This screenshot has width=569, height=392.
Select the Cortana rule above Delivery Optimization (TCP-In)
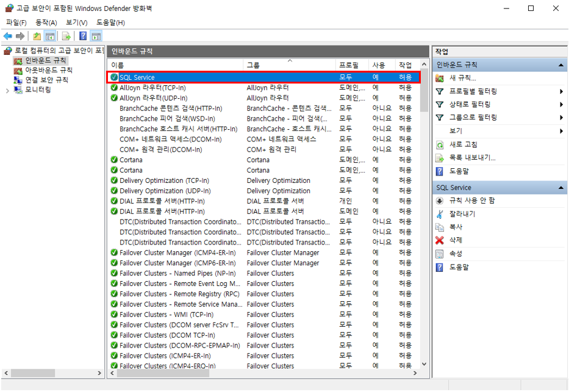point(264,170)
